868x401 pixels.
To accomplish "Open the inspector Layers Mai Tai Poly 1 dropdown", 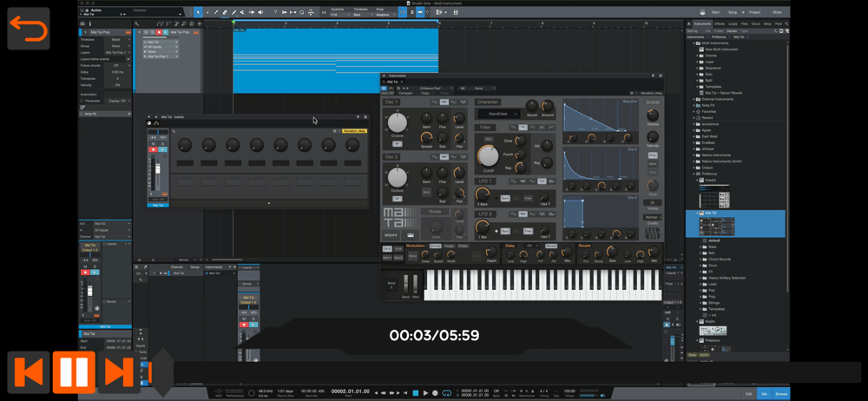I will pyautogui.click(x=117, y=52).
